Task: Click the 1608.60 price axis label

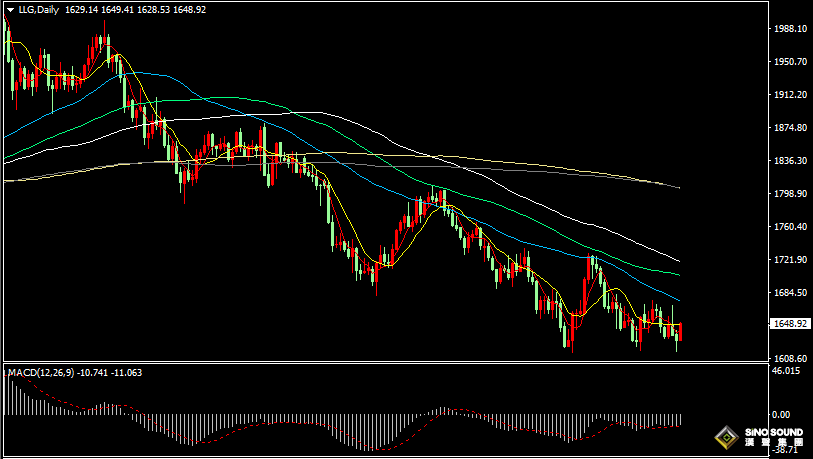Action: 789,359
